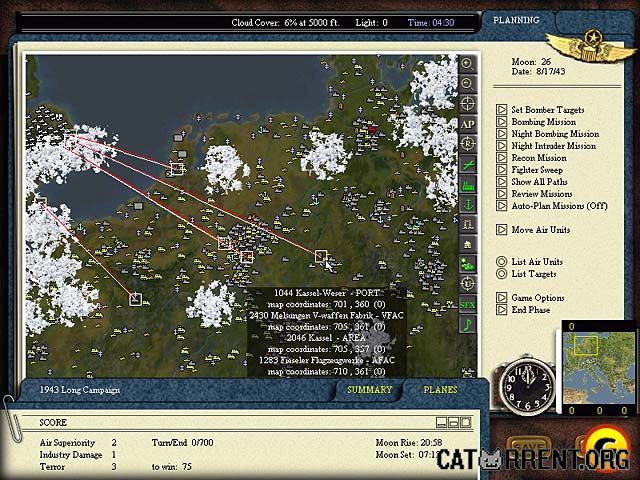This screenshot has width=640, height=480.
Task: Open Game Options
Action: (x=530, y=298)
